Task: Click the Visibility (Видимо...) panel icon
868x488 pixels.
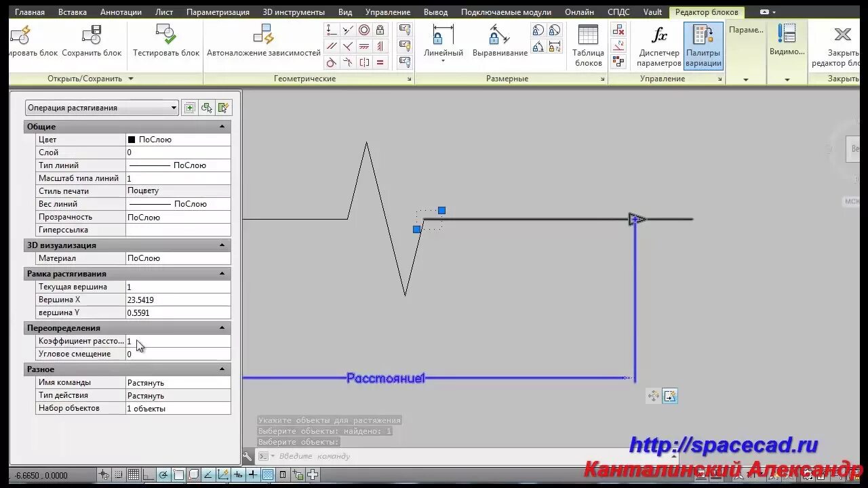Action: (787, 34)
